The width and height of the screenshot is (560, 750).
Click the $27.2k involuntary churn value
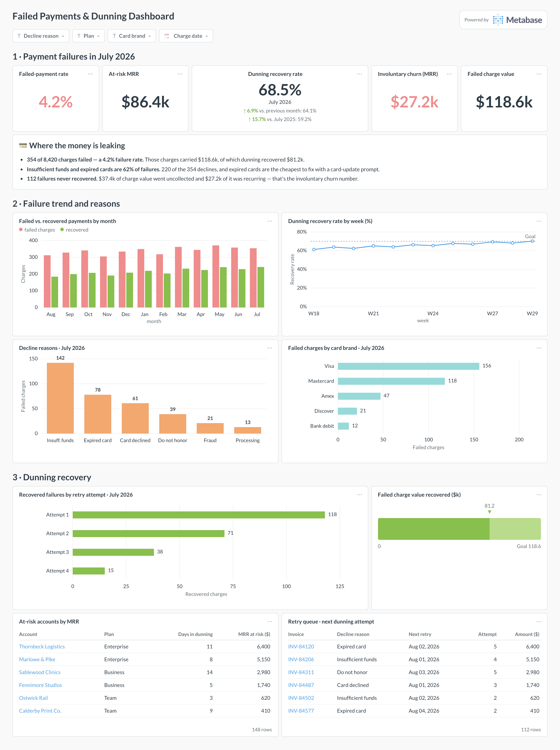click(x=414, y=102)
